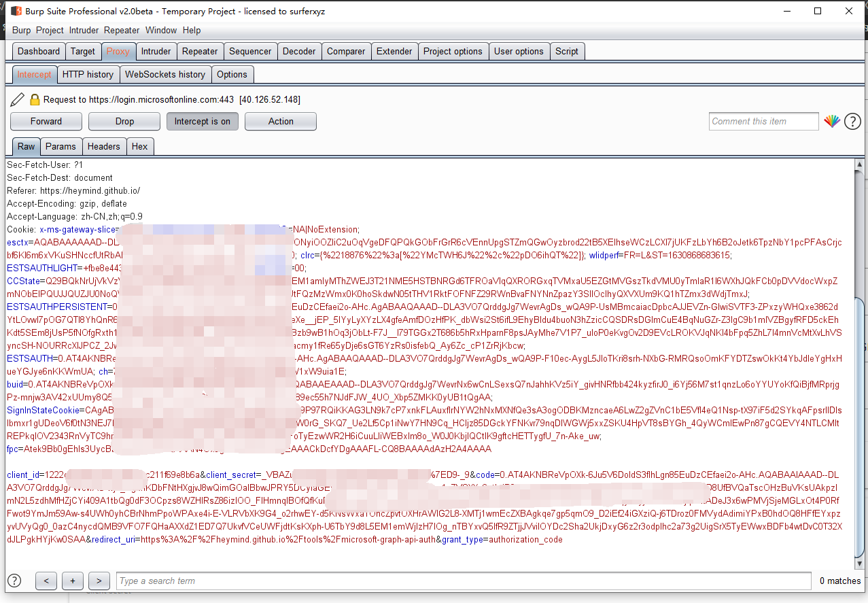The height and width of the screenshot is (603, 868).
Task: Click the client_id parameter name
Action: [x=23, y=475]
